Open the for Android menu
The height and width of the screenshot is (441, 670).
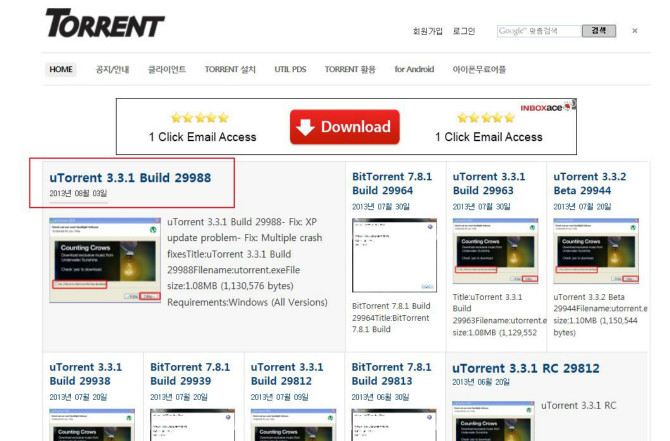(x=414, y=69)
